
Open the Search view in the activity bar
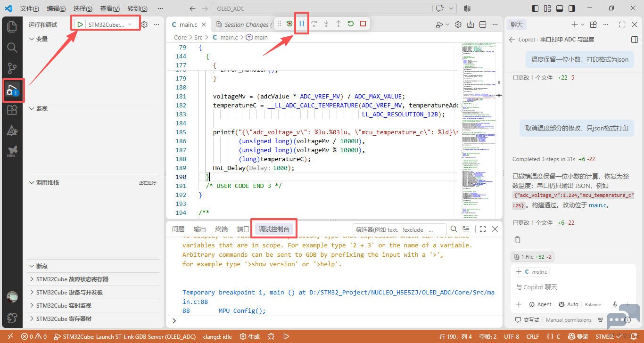point(12,47)
